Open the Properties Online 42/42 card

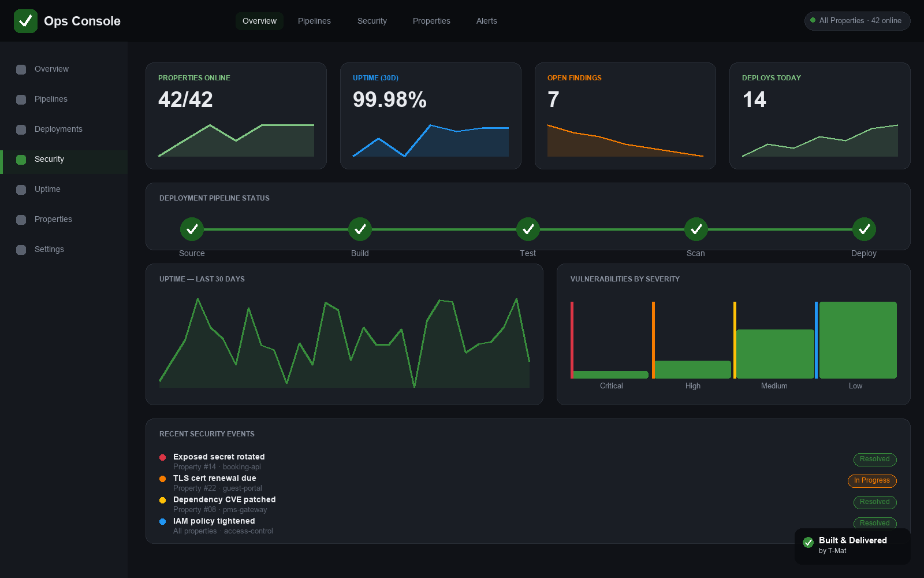[236, 116]
